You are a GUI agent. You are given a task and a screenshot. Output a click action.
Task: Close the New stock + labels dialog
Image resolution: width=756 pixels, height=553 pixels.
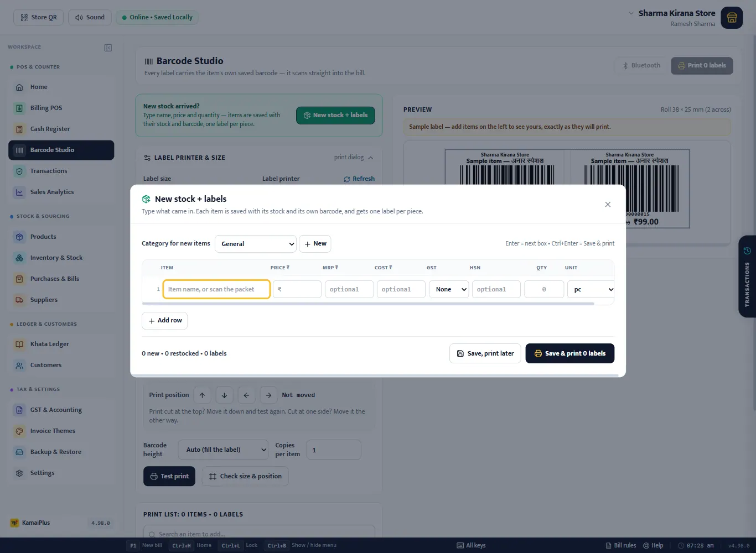(x=608, y=205)
